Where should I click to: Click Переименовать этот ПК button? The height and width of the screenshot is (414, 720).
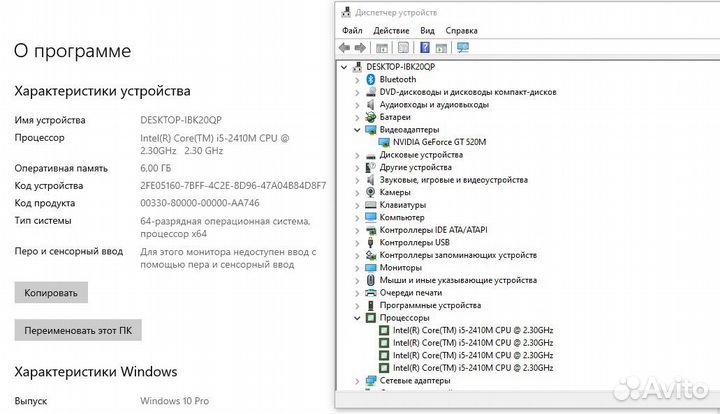pyautogui.click(x=78, y=330)
